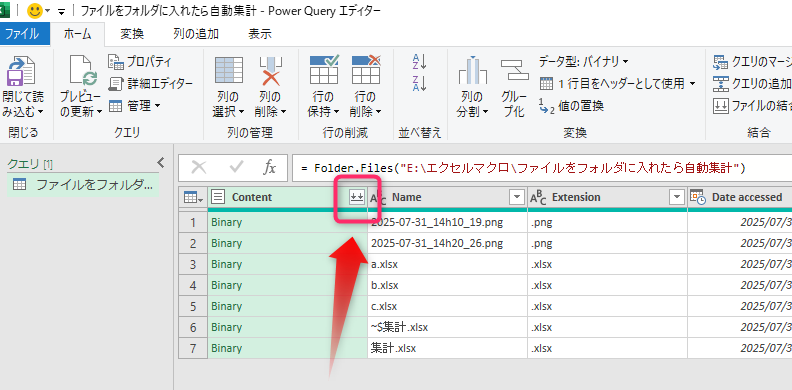Open the Name column filter dropdown
Image resolution: width=792 pixels, height=390 pixels.
517,198
